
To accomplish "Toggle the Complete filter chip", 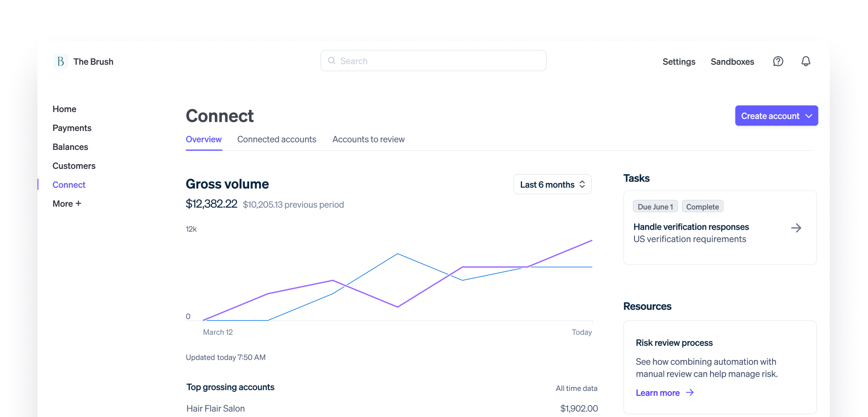I will pyautogui.click(x=702, y=206).
